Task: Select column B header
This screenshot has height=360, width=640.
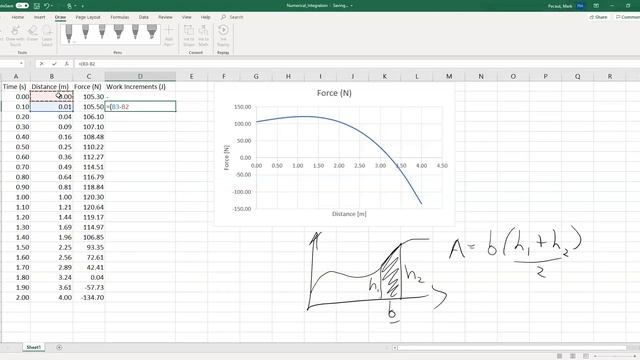Action: [x=52, y=76]
